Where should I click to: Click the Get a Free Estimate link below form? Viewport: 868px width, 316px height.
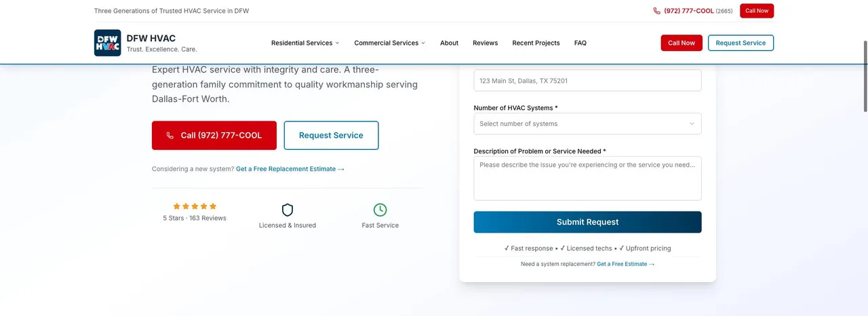click(625, 264)
